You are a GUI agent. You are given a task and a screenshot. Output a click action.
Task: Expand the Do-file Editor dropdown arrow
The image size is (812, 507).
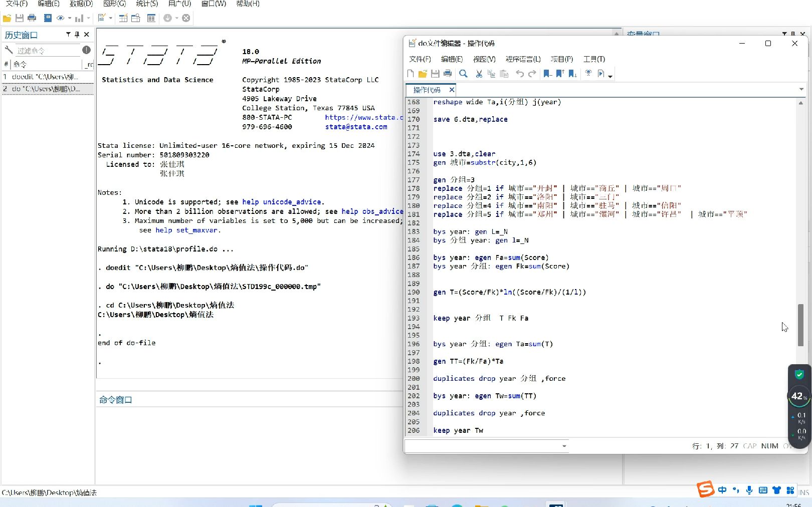click(x=110, y=18)
